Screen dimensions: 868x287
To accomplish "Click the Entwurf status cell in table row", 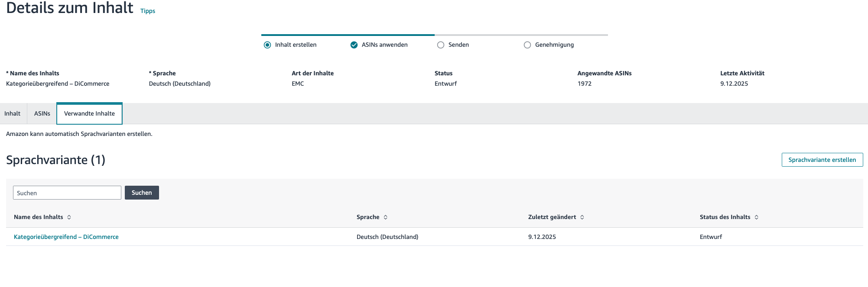I will tap(711, 237).
